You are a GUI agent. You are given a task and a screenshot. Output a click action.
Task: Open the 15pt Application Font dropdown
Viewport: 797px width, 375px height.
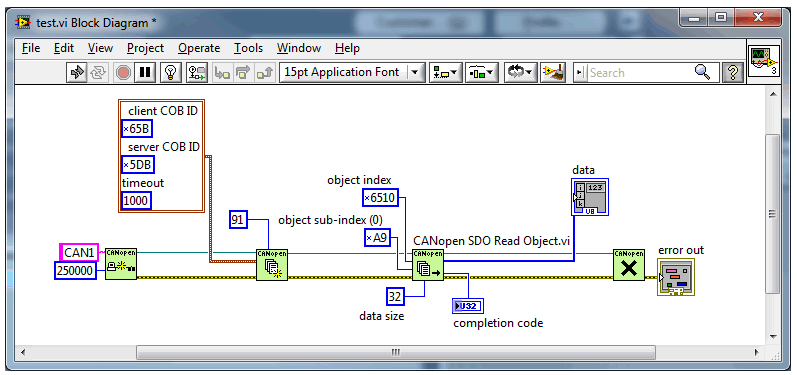tap(352, 73)
